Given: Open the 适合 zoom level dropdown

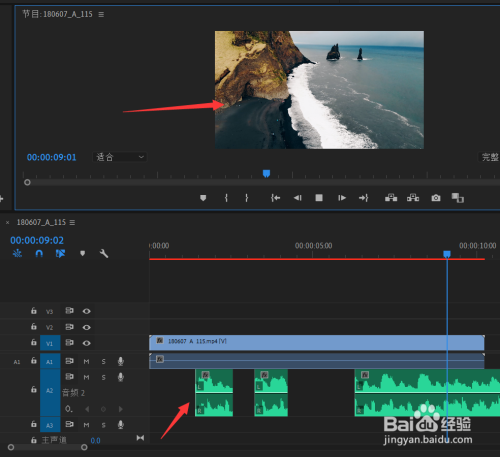Looking at the screenshot, I should point(120,157).
